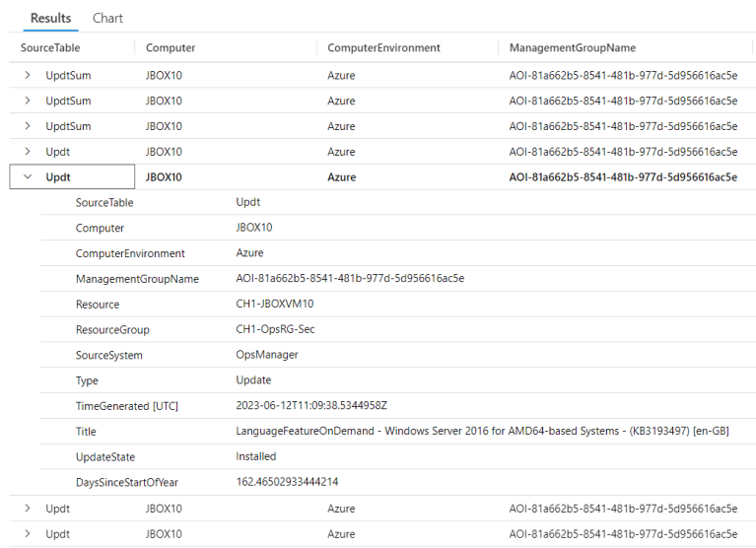The image size is (756, 548).
Task: Click the SourceSystem field label
Action: coord(109,355)
